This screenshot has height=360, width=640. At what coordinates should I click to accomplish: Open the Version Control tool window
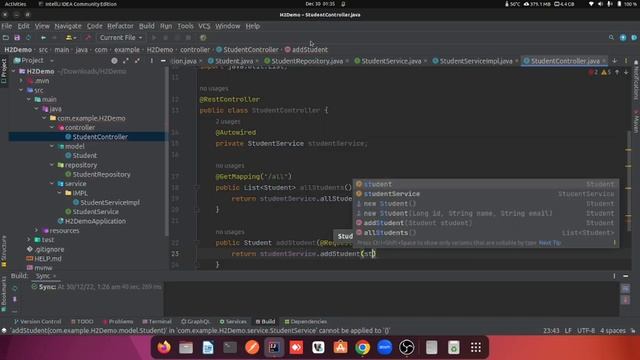[38, 322]
